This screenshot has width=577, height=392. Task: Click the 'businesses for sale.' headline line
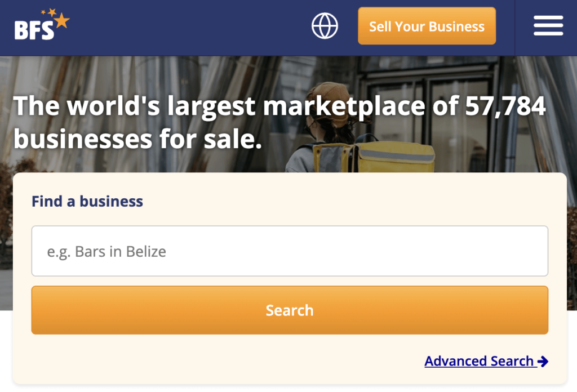coord(137,139)
